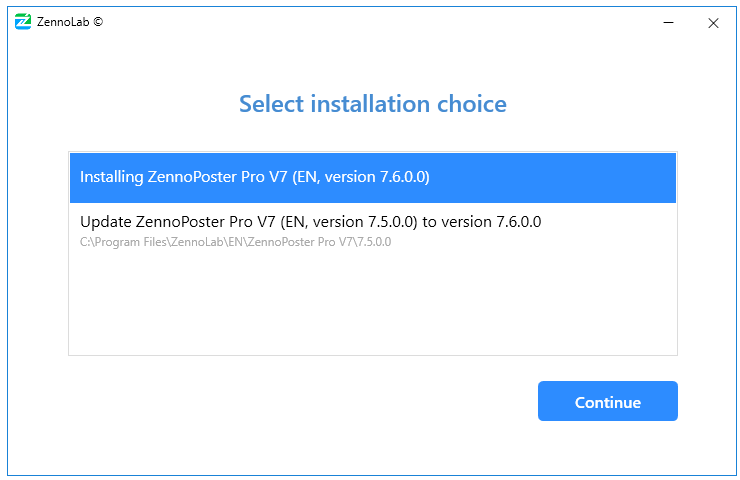
Task: Click the 'Select installation choice' heading
Action: (372, 104)
